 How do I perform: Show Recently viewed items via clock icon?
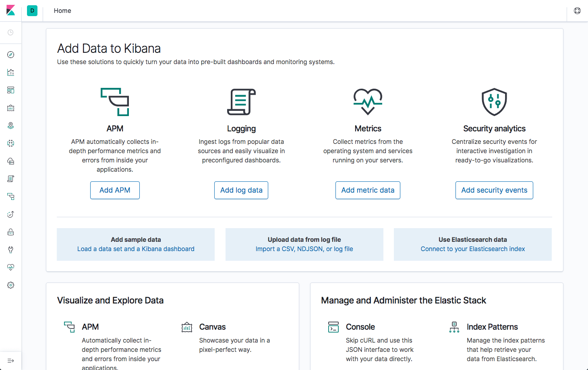click(x=10, y=32)
